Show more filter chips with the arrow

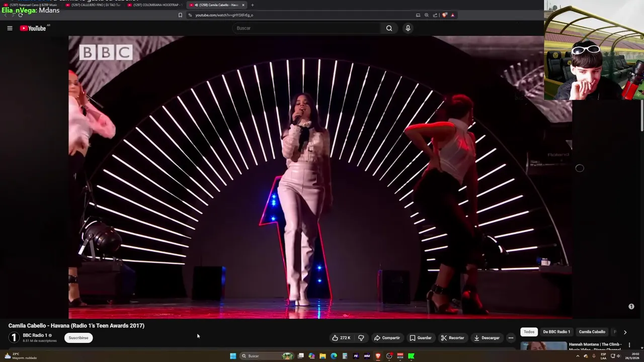tap(625, 332)
